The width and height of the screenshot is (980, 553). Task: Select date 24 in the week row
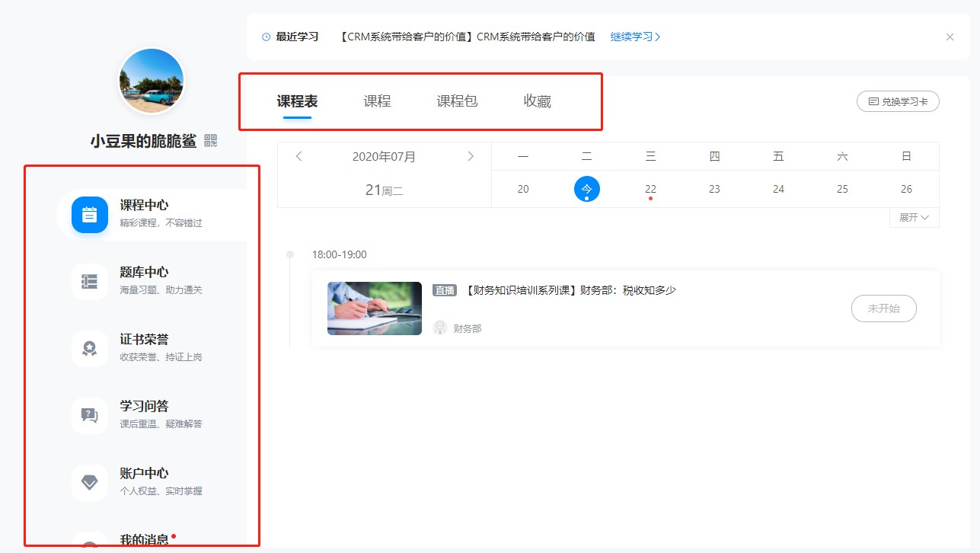778,189
